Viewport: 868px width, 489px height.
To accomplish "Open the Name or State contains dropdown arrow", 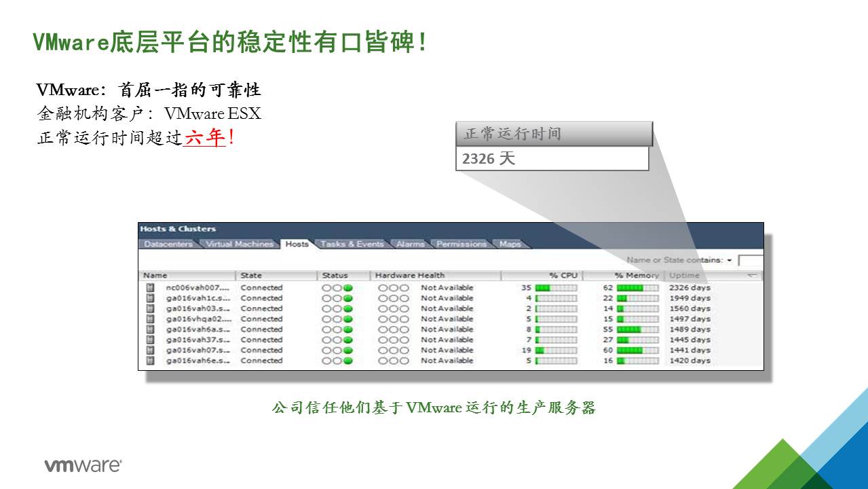I will tap(730, 260).
